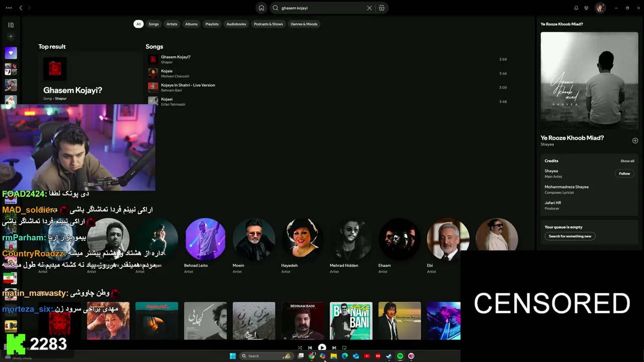Viewport: 644px width, 362px height.
Task: Open Task View in taskbar
Action: [300, 356]
